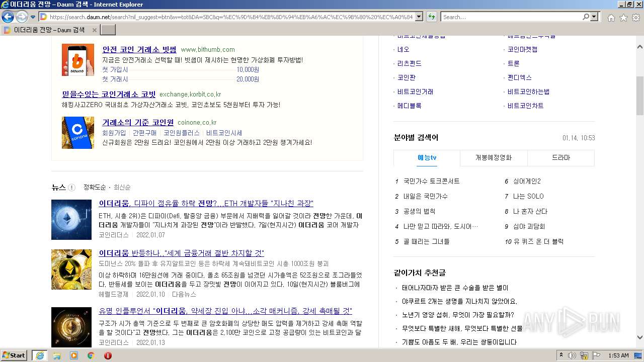Open the 안전 코인 거래소 빗썸 link
The width and height of the screenshot is (644, 362).
139,49
